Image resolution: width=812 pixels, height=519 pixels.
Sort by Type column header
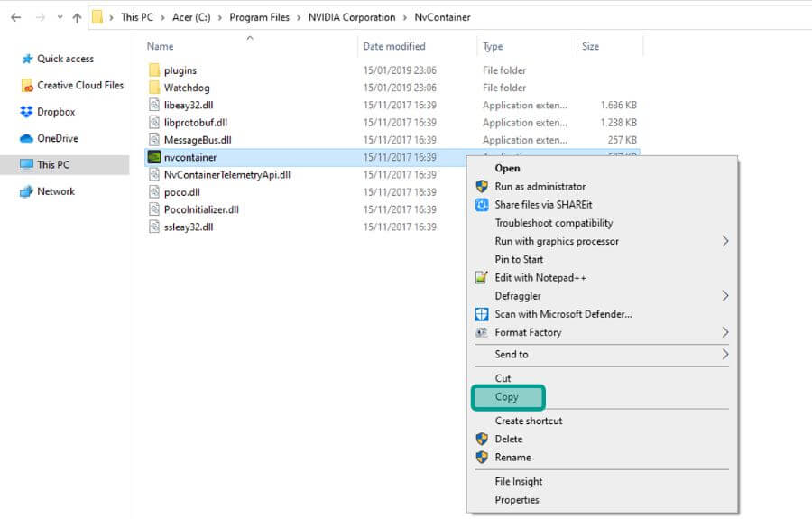coord(493,46)
